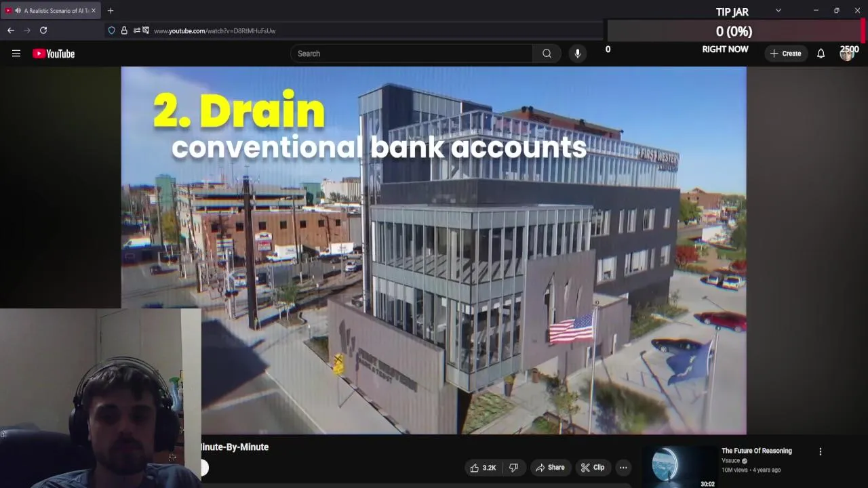The image size is (868, 488).
Task: Share the video
Action: [550, 468]
